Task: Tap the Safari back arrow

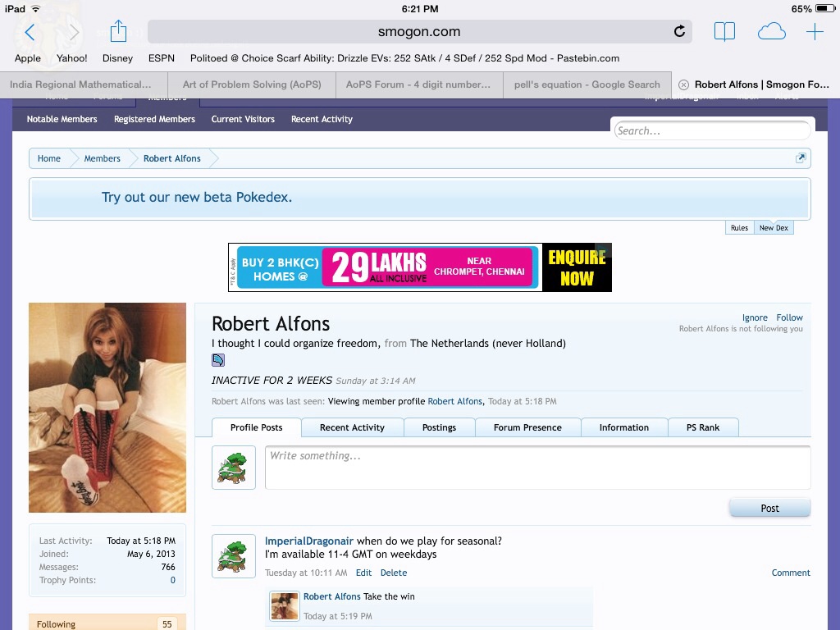Action: pos(30,32)
